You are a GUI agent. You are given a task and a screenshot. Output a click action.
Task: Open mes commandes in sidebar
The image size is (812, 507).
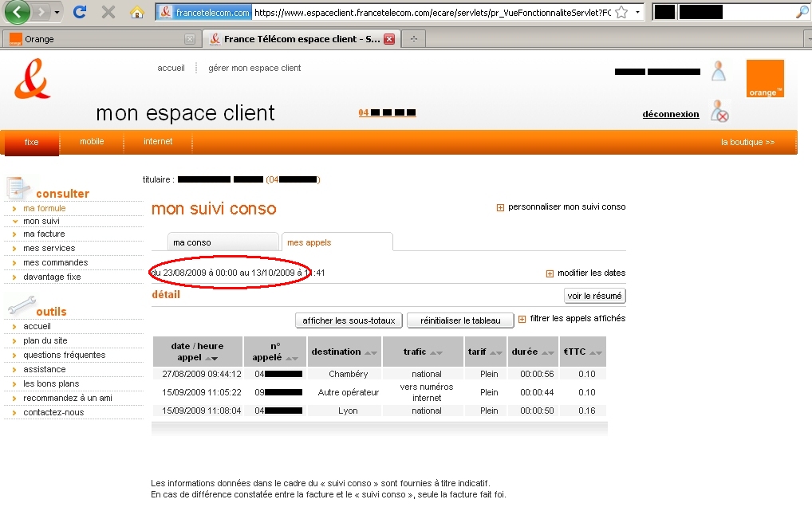point(55,263)
